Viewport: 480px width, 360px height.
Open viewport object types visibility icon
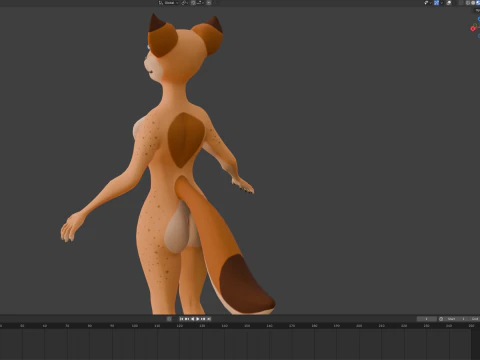[426, 3]
